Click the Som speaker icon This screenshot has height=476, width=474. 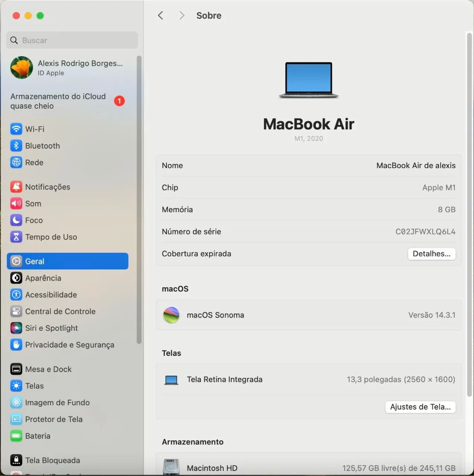point(16,203)
